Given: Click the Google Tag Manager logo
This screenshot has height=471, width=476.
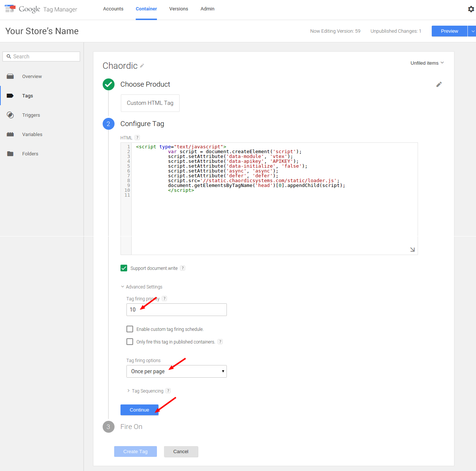Looking at the screenshot, I should coord(41,9).
